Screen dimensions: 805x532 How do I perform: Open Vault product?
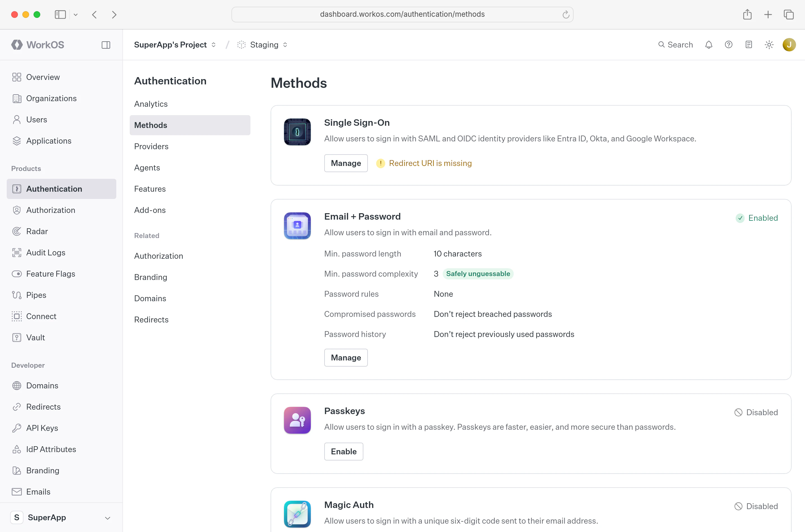(x=61, y=338)
